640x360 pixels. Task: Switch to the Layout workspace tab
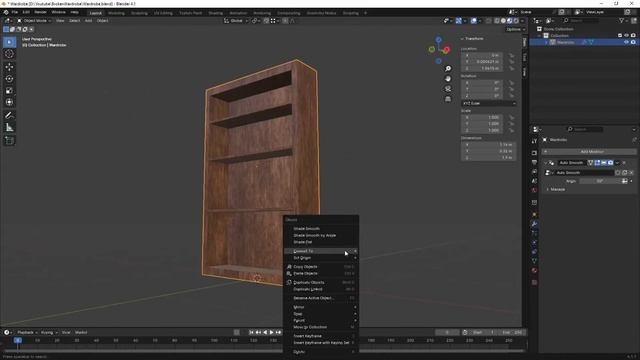pos(96,13)
